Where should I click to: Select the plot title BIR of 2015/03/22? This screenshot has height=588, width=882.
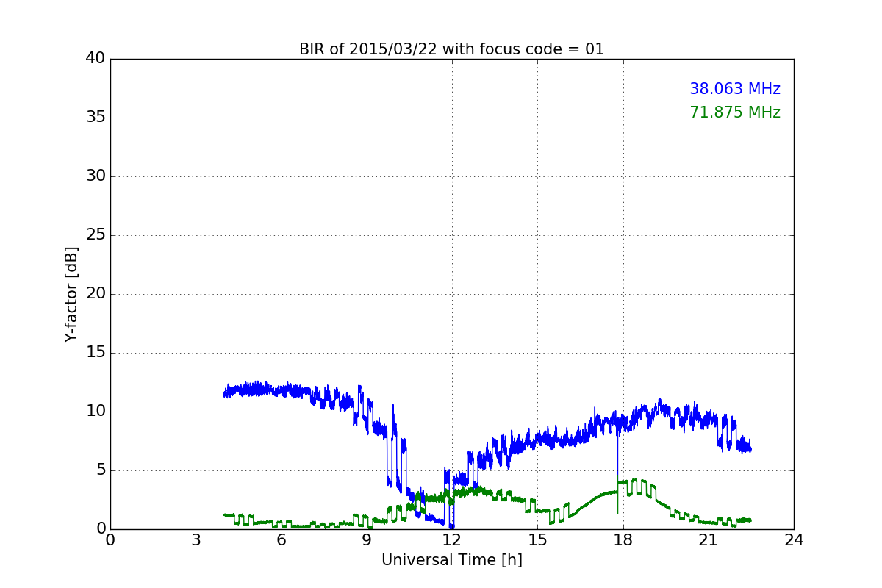click(x=451, y=49)
